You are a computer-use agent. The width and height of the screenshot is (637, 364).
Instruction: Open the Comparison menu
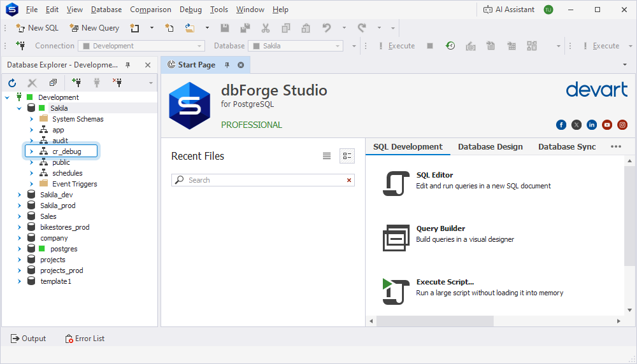(x=150, y=10)
